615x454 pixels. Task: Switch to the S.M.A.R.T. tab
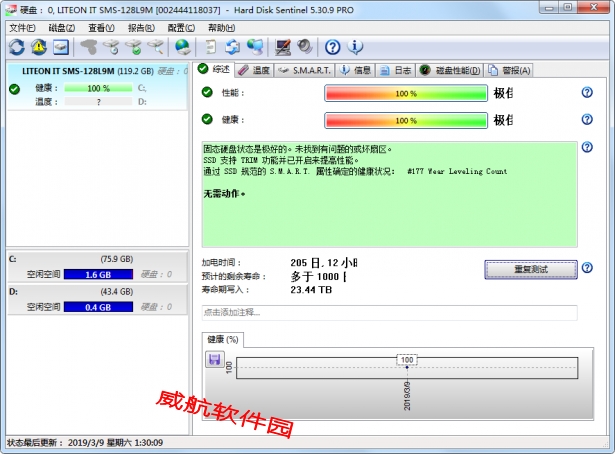click(305, 71)
